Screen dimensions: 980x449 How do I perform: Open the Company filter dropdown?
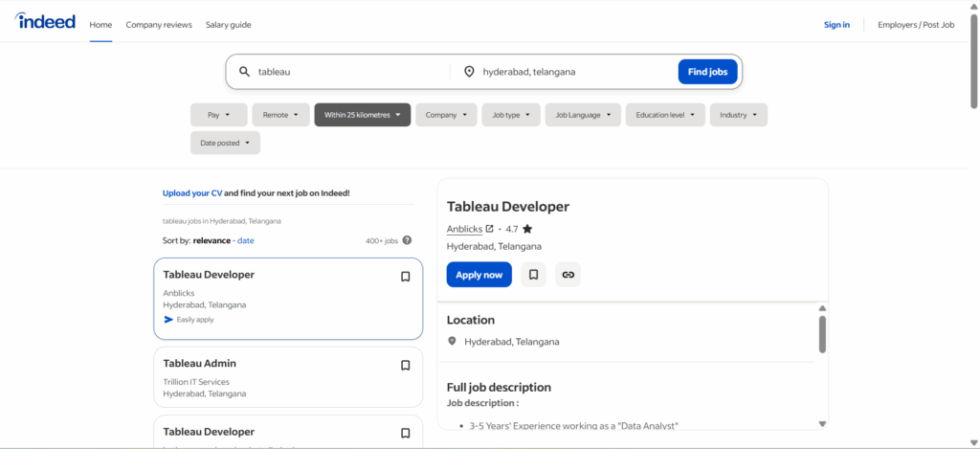click(x=446, y=115)
